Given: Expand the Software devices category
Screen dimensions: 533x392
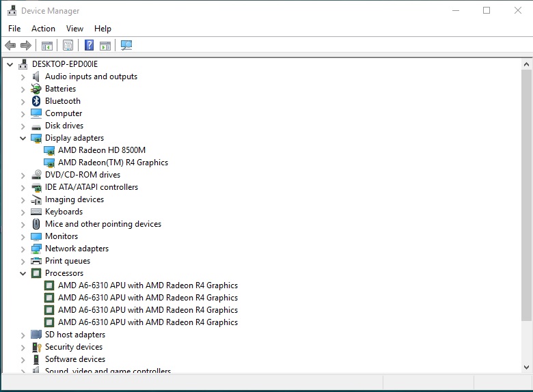Looking at the screenshot, I should pos(23,360).
